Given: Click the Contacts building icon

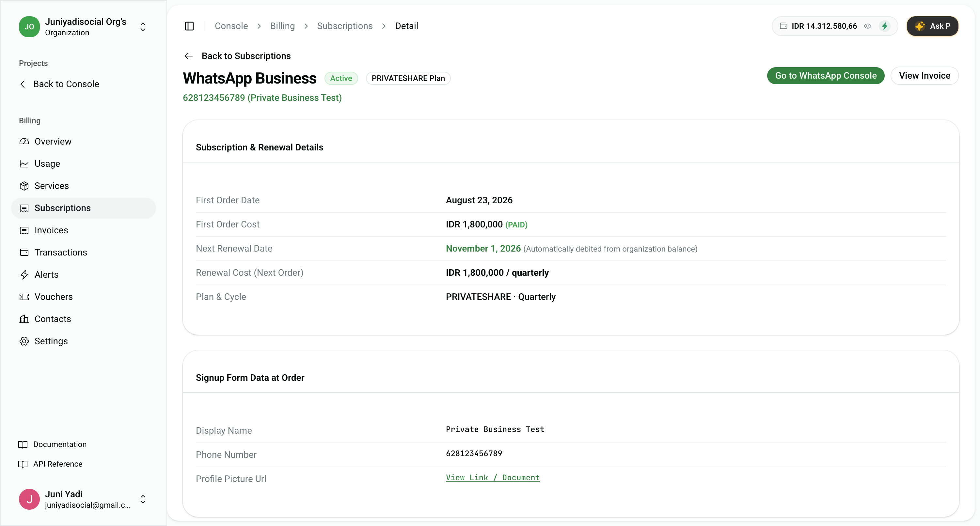Looking at the screenshot, I should [24, 319].
